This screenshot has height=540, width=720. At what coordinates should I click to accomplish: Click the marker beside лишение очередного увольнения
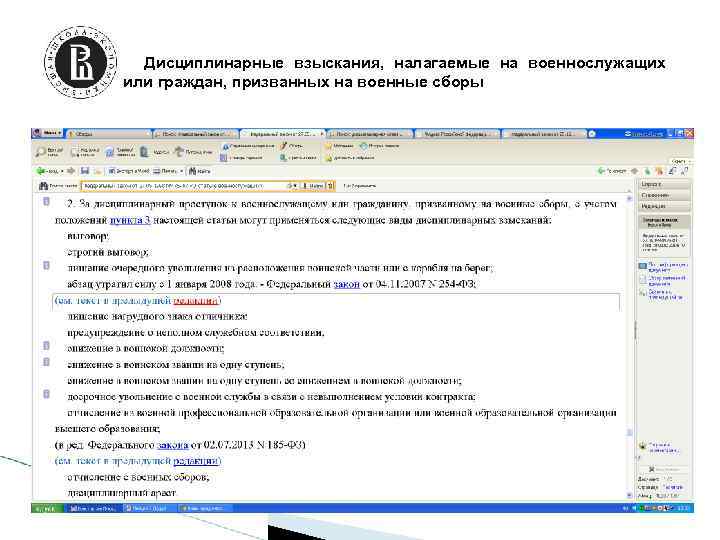click(46, 265)
